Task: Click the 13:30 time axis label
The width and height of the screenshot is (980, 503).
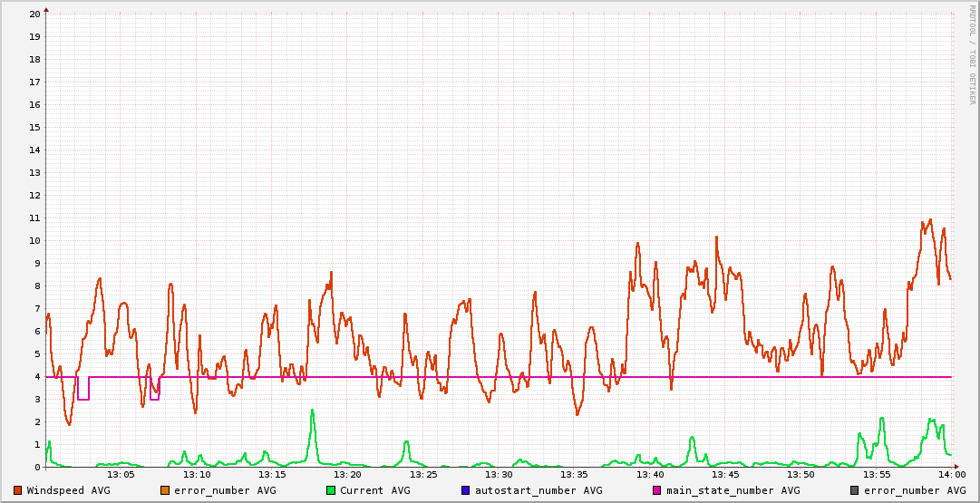Action: 499,475
